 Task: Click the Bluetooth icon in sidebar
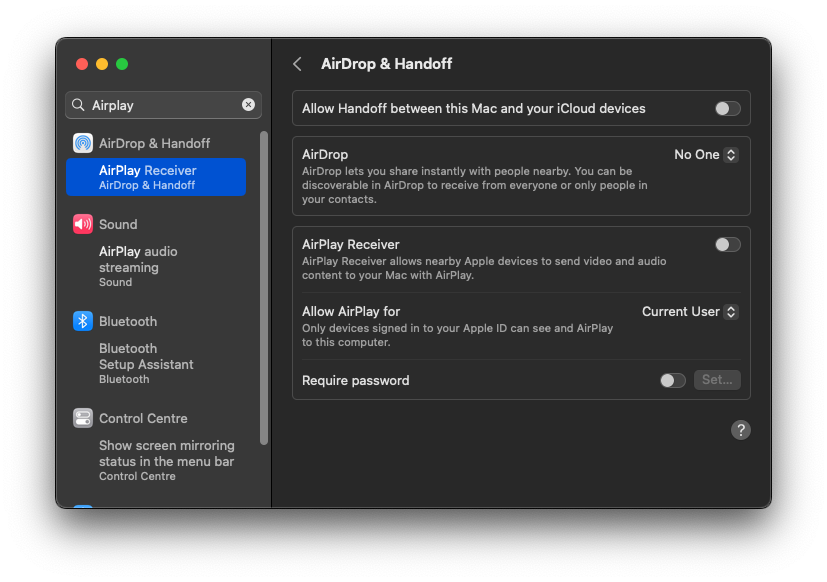pos(83,321)
